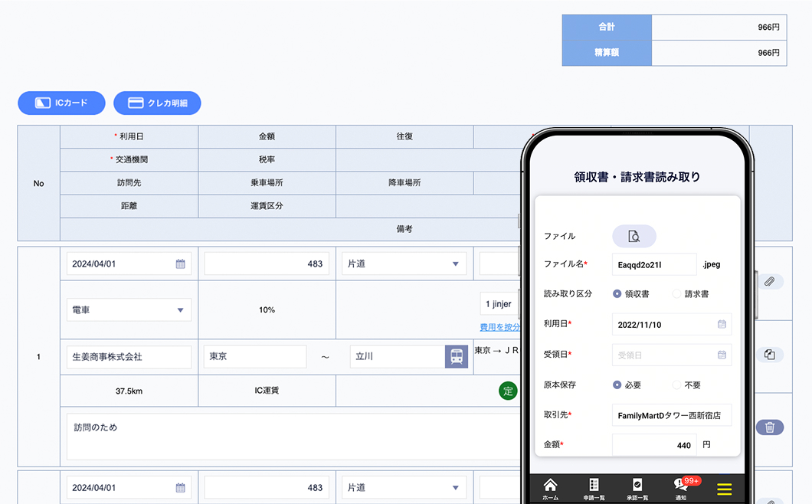Open the 申請一覧 tab
This screenshot has height=504, width=812.
(x=593, y=489)
